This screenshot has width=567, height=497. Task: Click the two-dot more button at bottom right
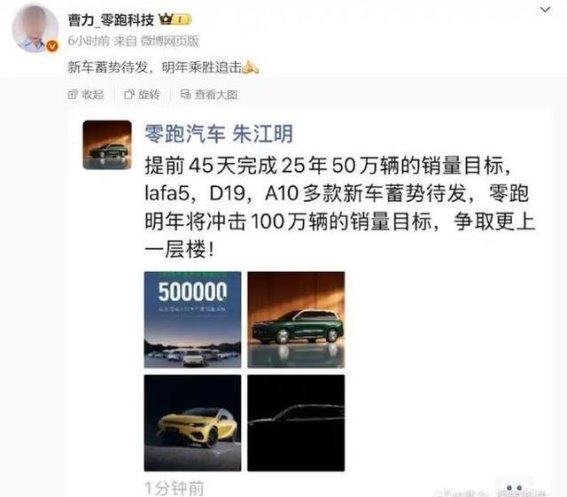[514, 488]
